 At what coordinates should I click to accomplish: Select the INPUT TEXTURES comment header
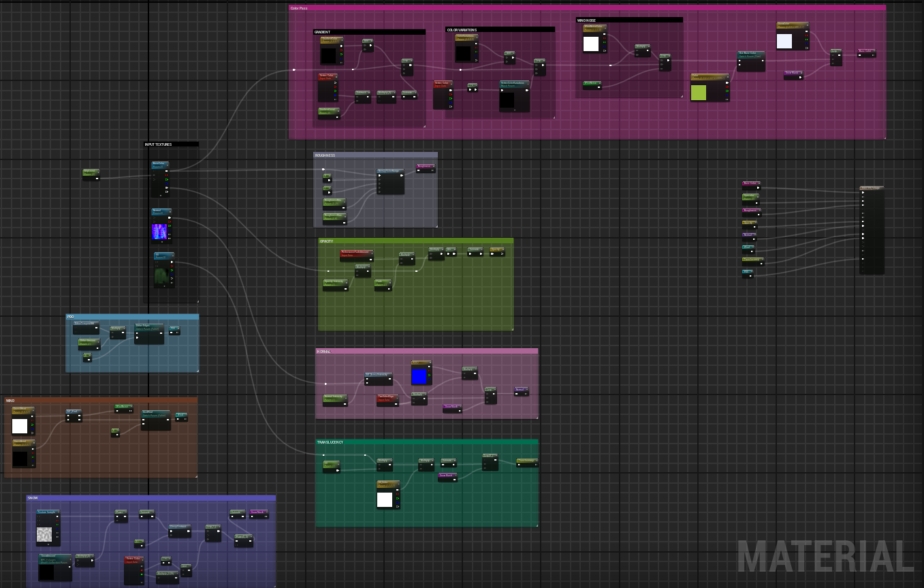coord(171,144)
